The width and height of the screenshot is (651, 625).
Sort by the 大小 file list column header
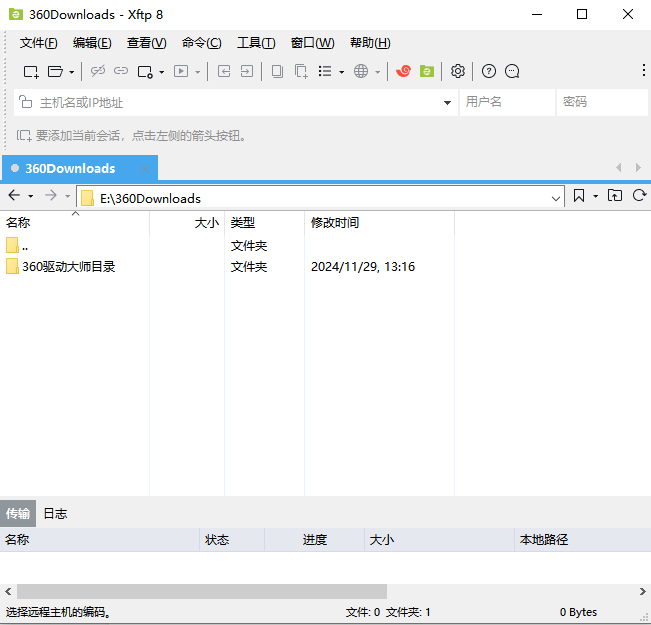(187, 223)
